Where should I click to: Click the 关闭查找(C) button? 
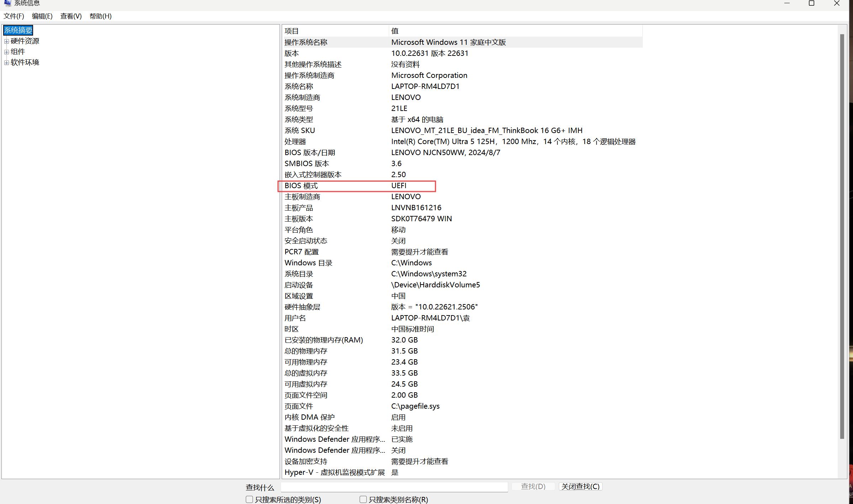coord(580,486)
